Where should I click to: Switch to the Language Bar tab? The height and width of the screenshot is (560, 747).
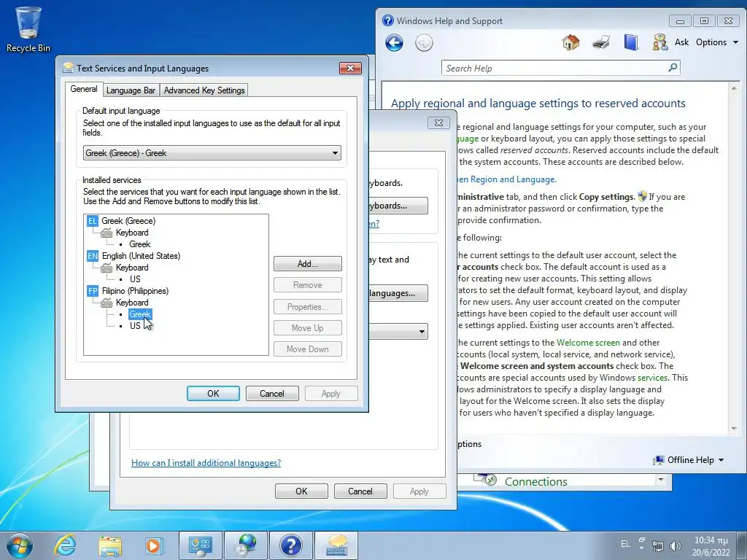[x=131, y=90]
